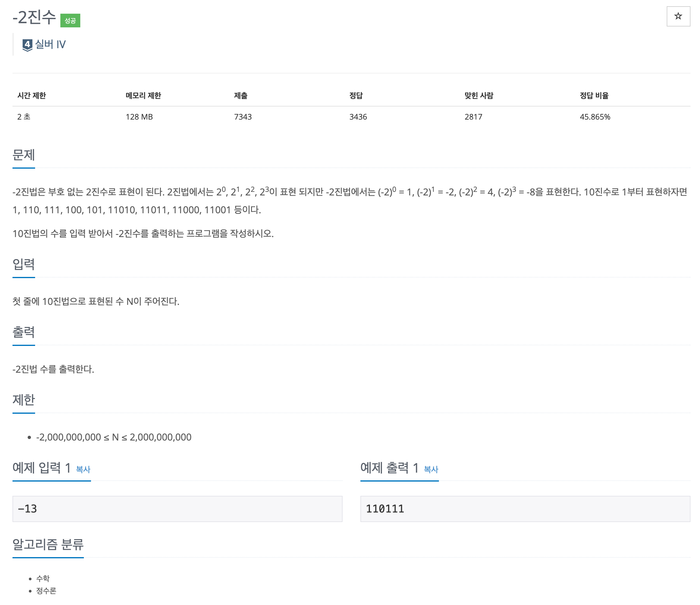Click the 정수론 algorithm category

(x=46, y=590)
